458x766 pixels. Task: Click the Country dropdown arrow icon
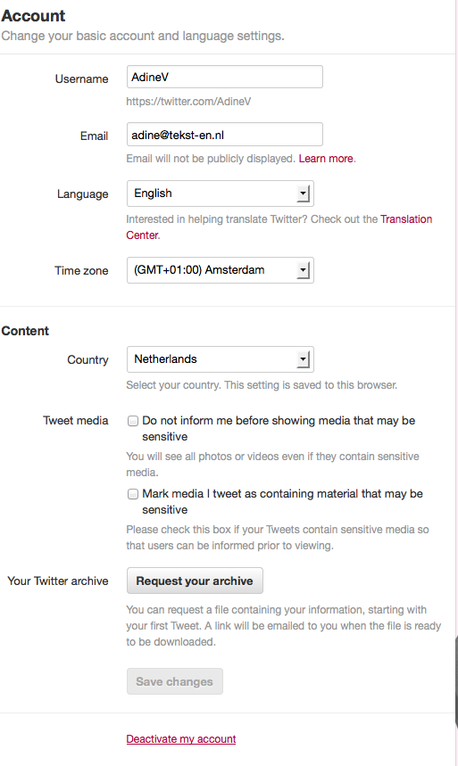[x=303, y=360]
